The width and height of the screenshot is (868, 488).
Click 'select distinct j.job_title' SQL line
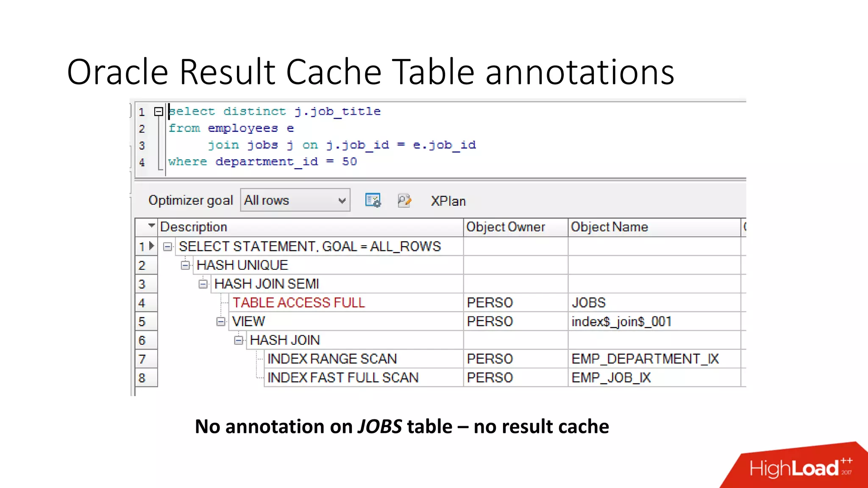point(275,111)
